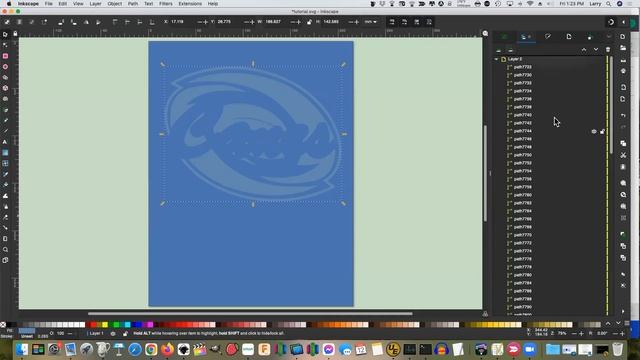
Task: Open the mm units dropdown
Action: tap(371, 22)
